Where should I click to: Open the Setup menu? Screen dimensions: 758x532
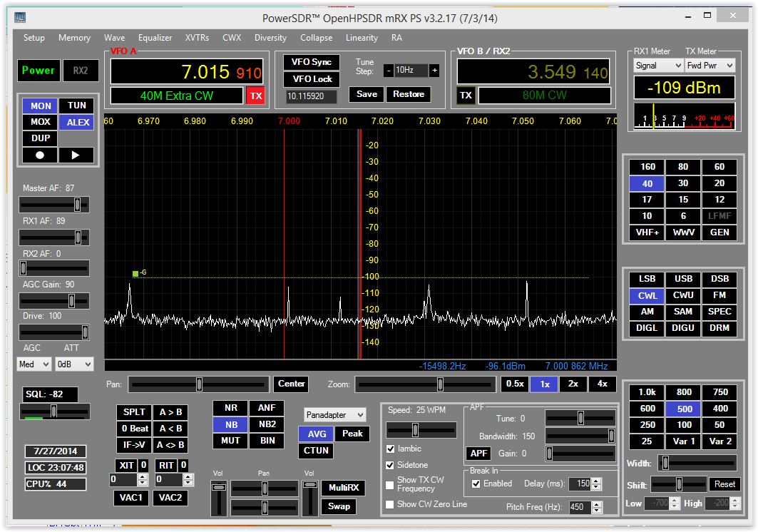click(34, 38)
